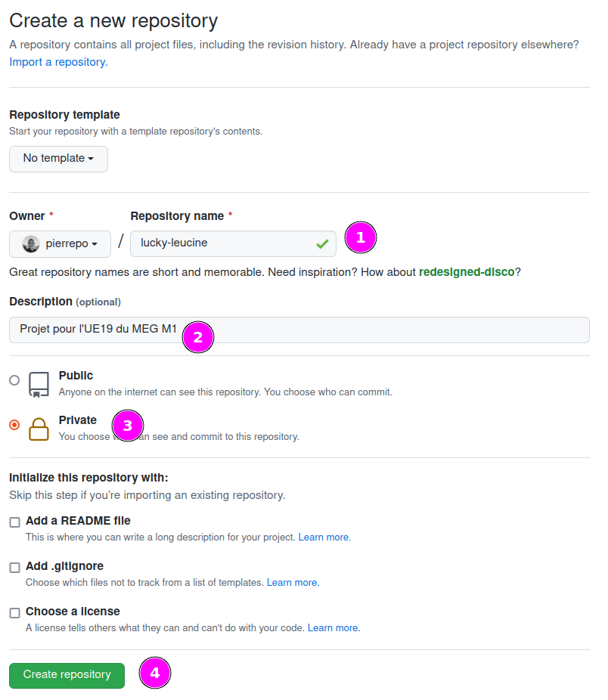The height and width of the screenshot is (700, 608).
Task: Click the pink annotation marker number 4
Action: click(x=155, y=673)
